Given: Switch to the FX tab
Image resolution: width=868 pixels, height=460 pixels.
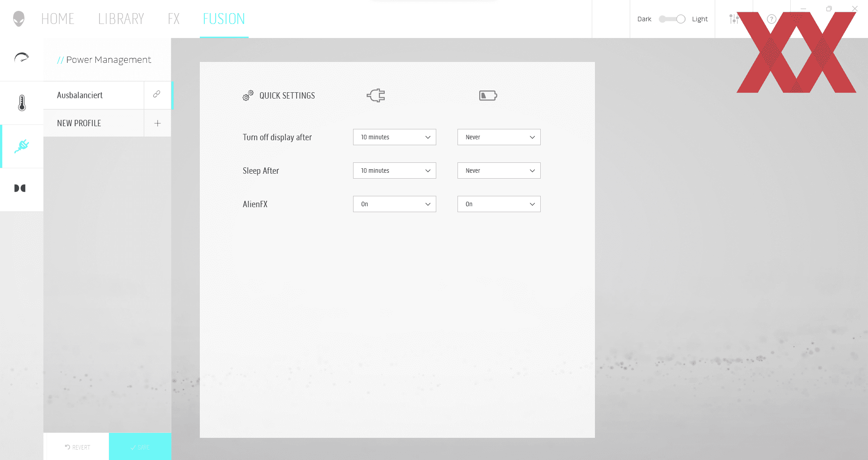Looking at the screenshot, I should 174,19.
